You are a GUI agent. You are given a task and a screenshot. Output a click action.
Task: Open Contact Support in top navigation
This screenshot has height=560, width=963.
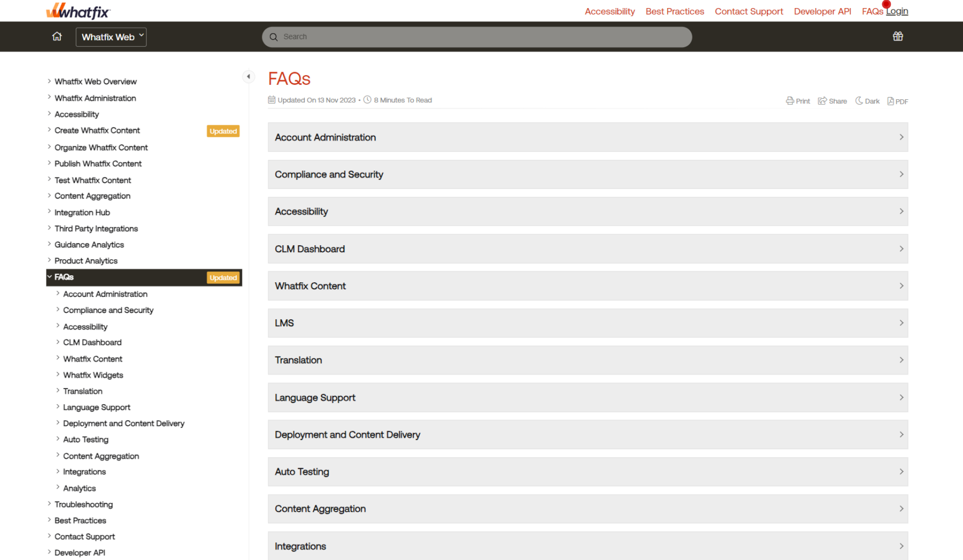749,12
